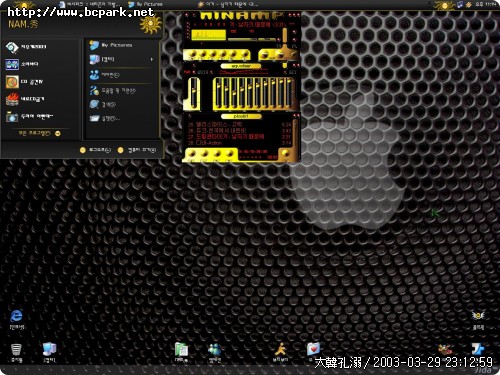Click Winamp playlist scrollbar
The height and width of the screenshot is (375, 500).
tap(295, 133)
